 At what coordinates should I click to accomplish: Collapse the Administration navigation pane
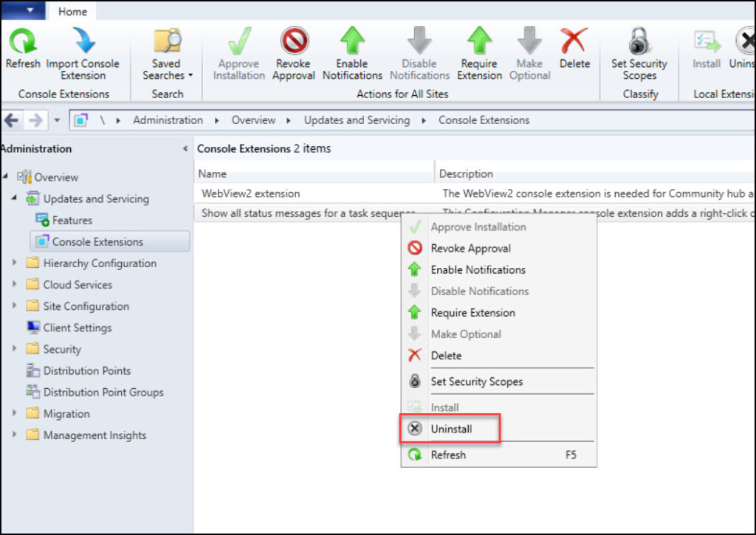coord(185,148)
